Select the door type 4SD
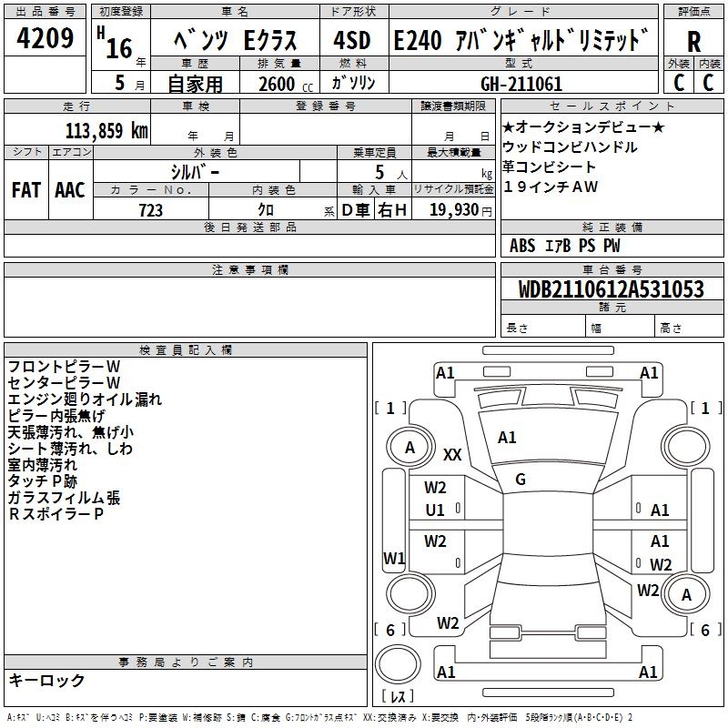Viewport: 728px width, 728px height. click(x=352, y=40)
